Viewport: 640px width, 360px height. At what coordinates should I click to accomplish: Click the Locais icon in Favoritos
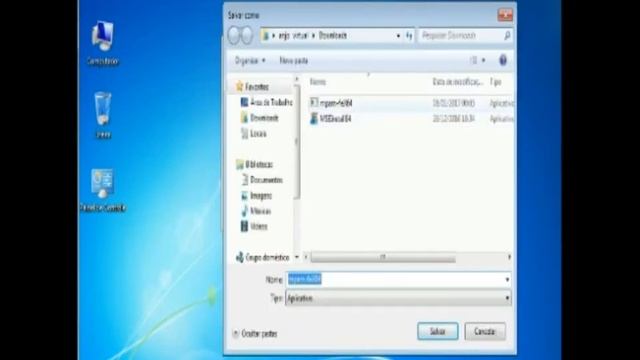point(244,133)
